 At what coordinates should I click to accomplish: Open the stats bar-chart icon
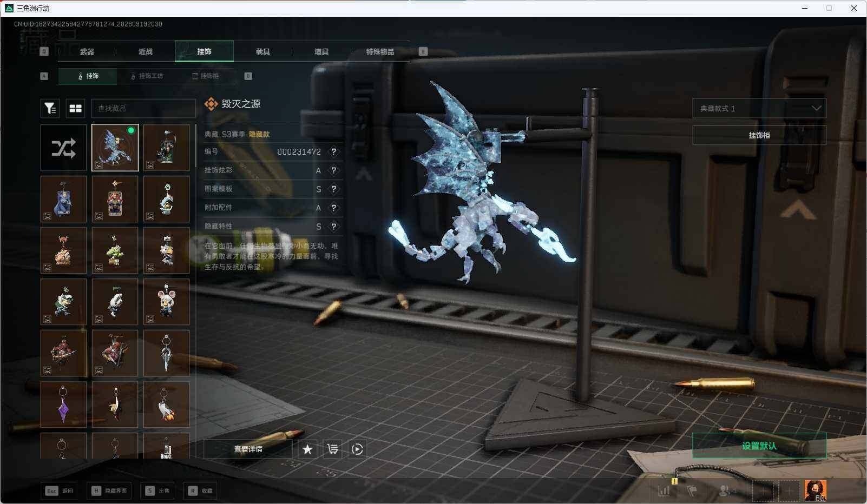point(664,490)
